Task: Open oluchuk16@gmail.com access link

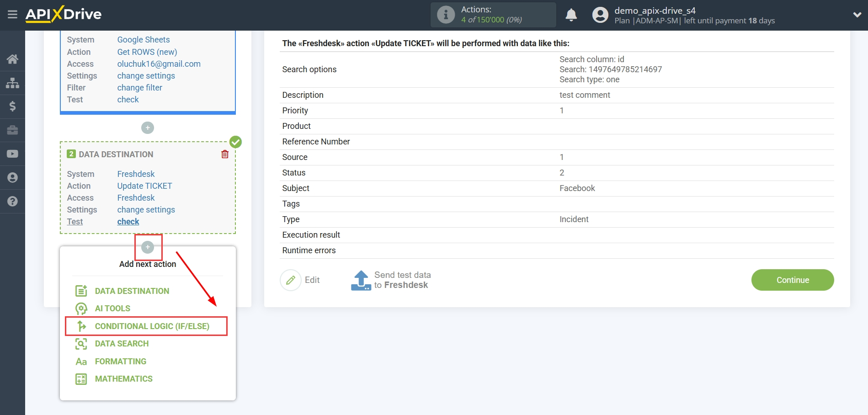Action: tap(159, 64)
